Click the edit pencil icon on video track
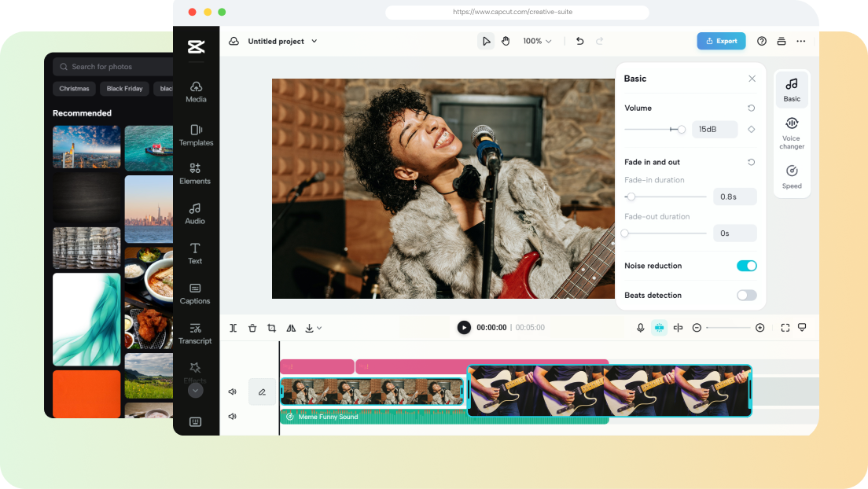Image resolution: width=868 pixels, height=489 pixels. tap(262, 392)
